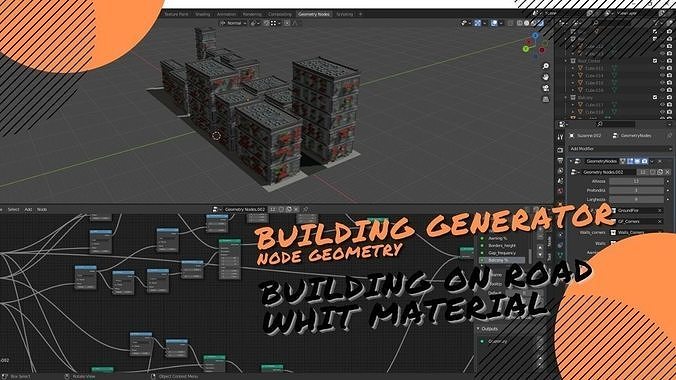
Task: Collapse the Balcony collection
Action: 566,97
